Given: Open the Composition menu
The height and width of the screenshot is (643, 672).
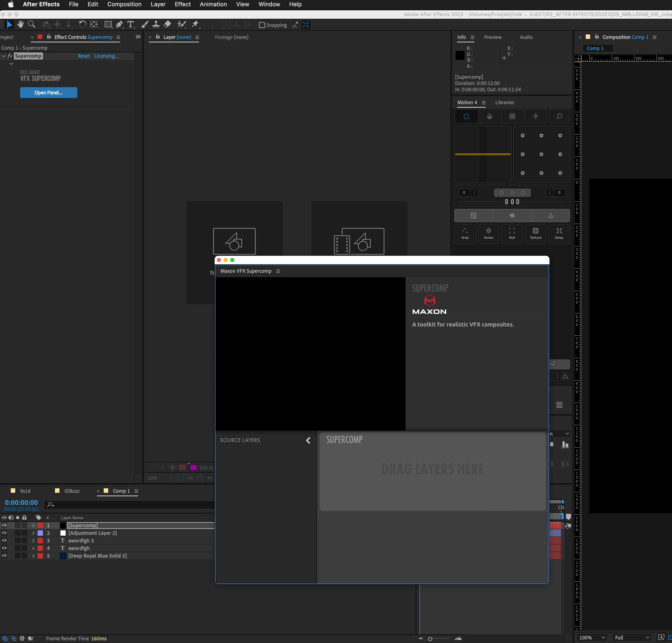Looking at the screenshot, I should click(124, 4).
